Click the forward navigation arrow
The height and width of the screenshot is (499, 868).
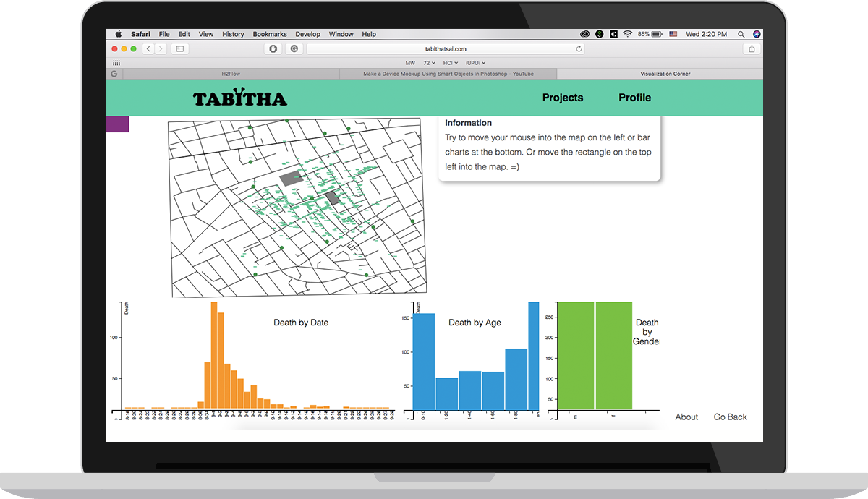160,48
